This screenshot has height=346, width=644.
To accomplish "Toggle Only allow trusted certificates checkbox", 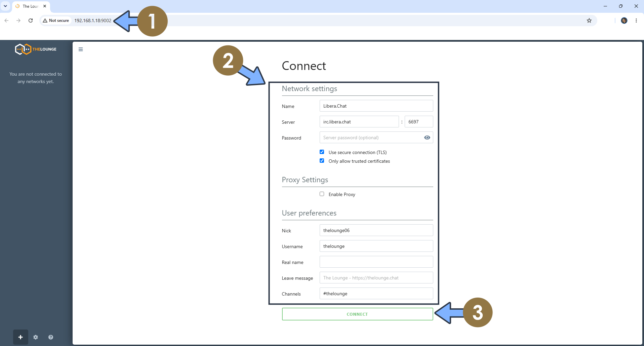I will coord(322,161).
